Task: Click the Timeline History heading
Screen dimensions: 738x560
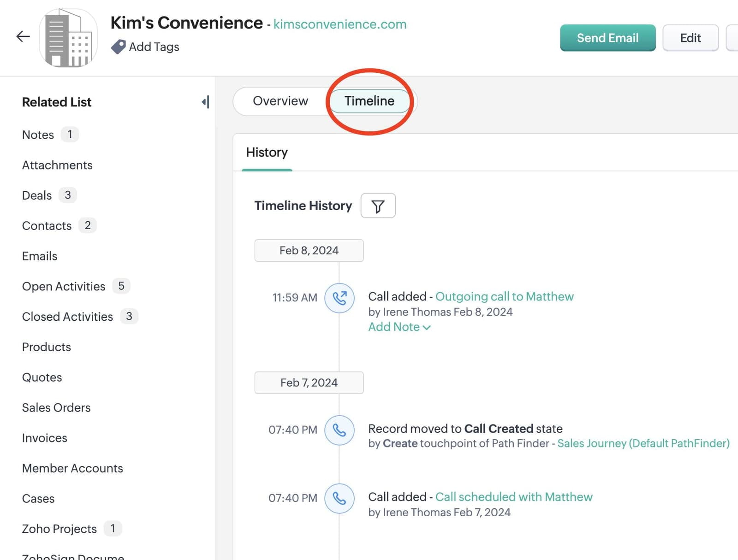Action: pos(303,206)
